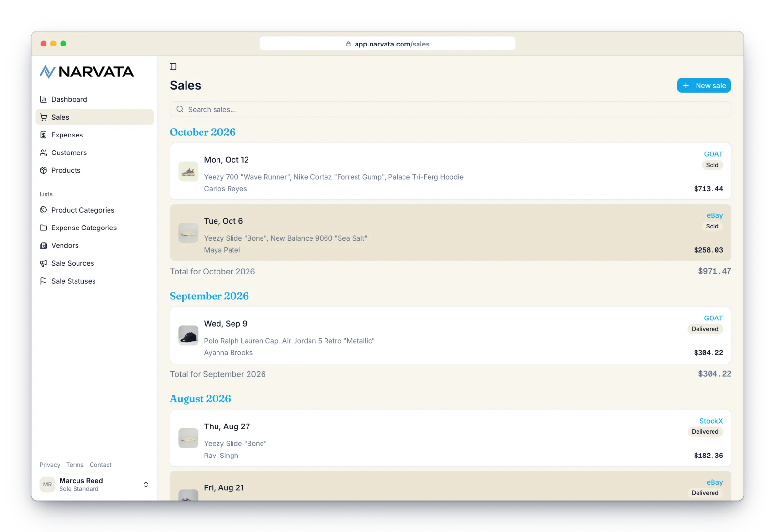Open the Privacy link
Image resolution: width=775 pixels, height=532 pixels.
point(50,465)
